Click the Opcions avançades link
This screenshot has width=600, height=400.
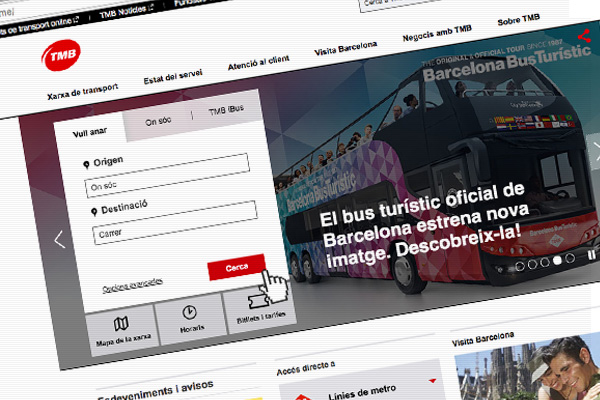click(x=132, y=286)
